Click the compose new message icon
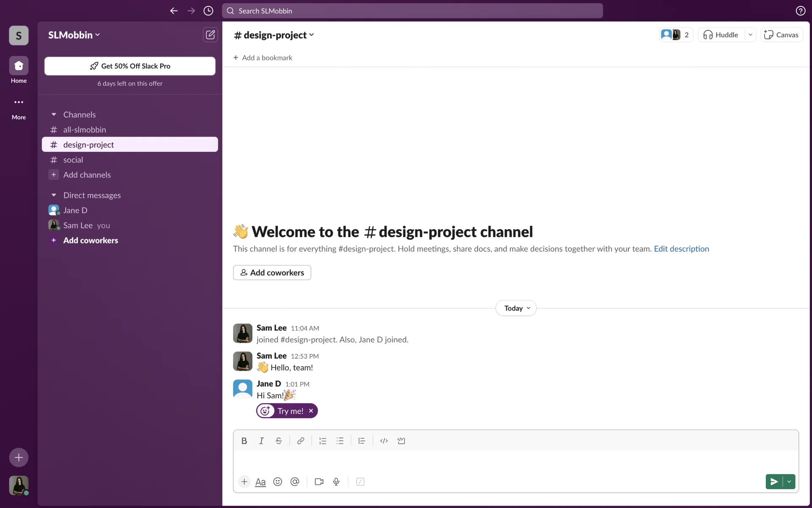Image resolution: width=812 pixels, height=508 pixels. 210,35
